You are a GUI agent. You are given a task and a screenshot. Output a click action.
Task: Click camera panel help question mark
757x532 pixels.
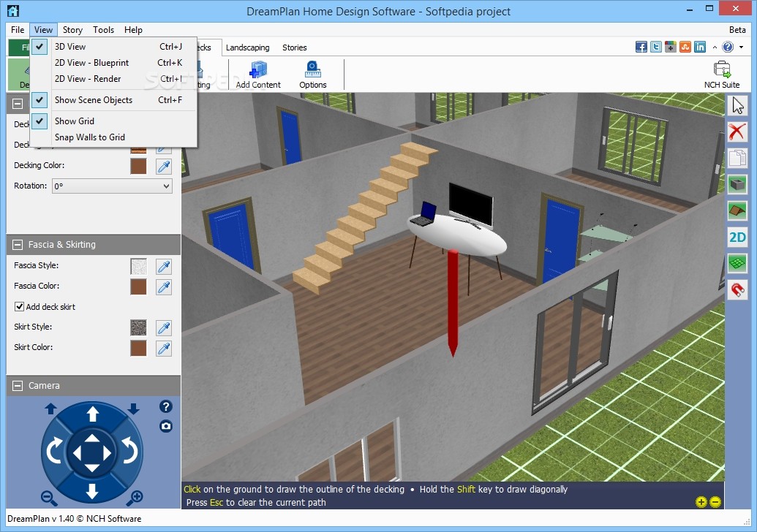pyautogui.click(x=165, y=406)
